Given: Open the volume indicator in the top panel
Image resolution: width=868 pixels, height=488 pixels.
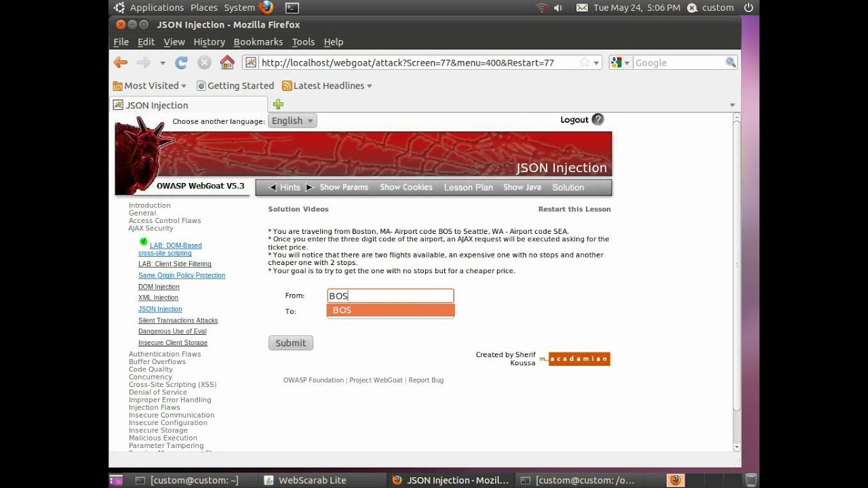Looking at the screenshot, I should coord(558,7).
